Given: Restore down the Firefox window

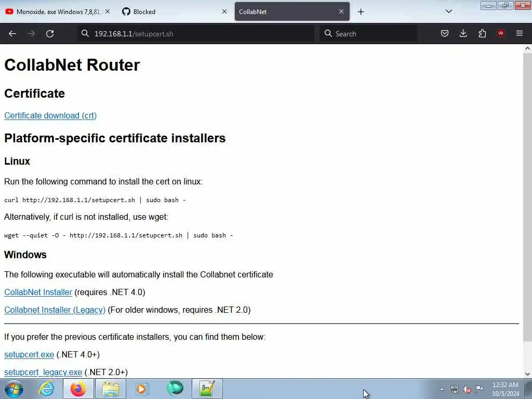Looking at the screenshot, I should (506, 5).
